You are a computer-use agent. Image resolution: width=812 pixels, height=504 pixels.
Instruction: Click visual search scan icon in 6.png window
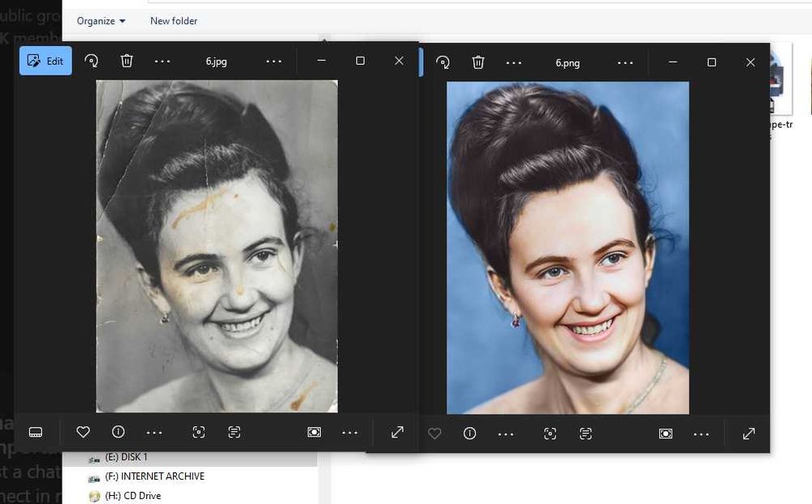[550, 433]
